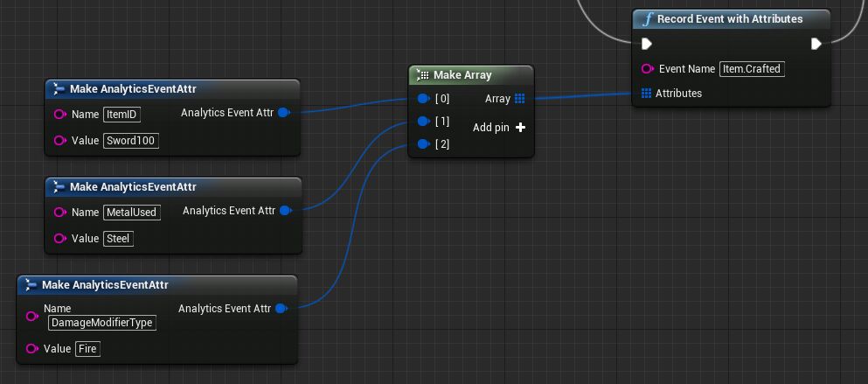Click the Array output pin grid icon
Viewport: 868px width, 384px height.
click(x=519, y=99)
